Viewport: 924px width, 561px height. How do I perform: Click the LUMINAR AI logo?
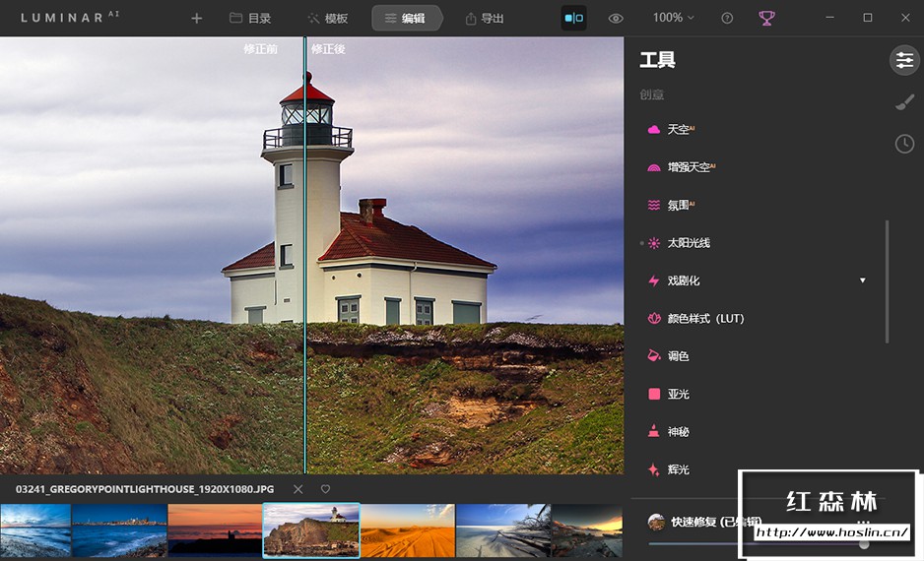pos(70,17)
